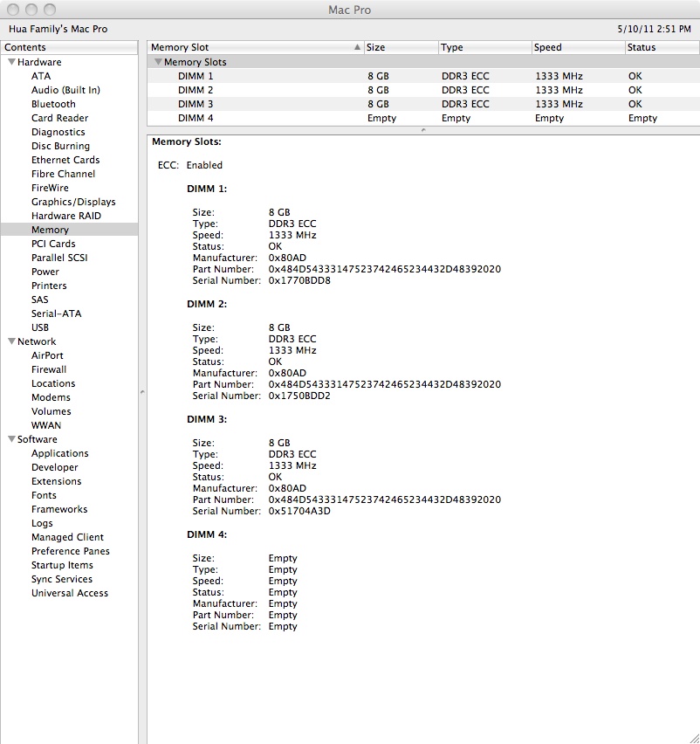Open Locations under Network
Viewport: 700px width, 744px height.
tap(53, 383)
